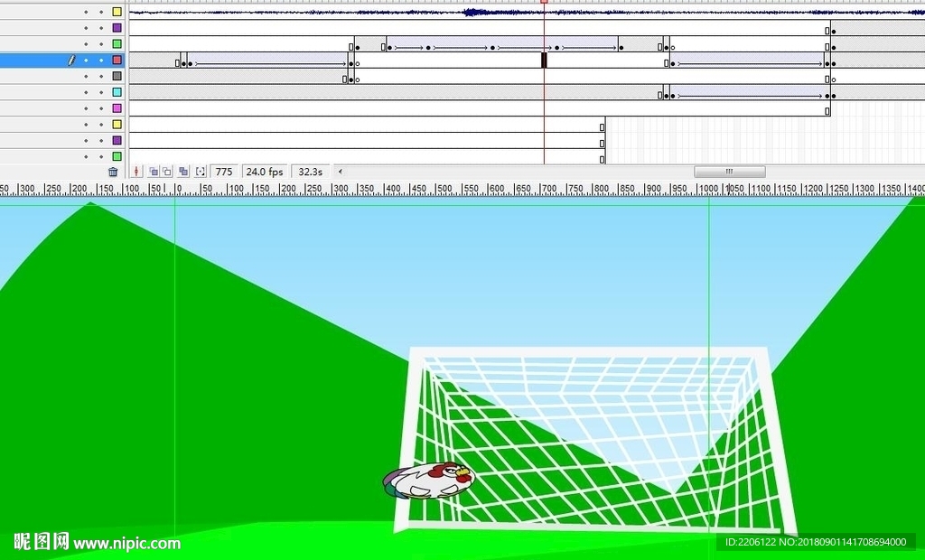Hide the magenta-swatch layer
The image size is (925, 560).
click(86, 108)
